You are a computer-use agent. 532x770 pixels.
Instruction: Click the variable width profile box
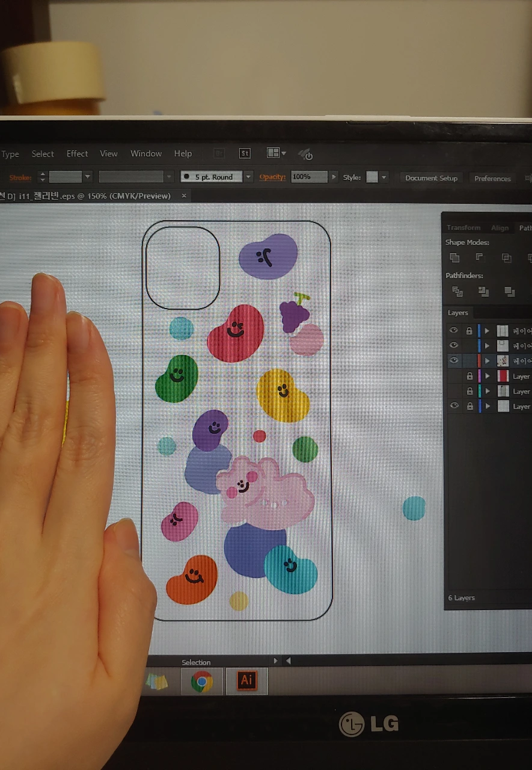131,177
